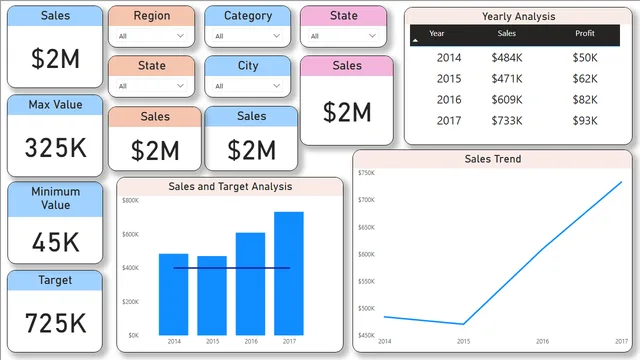This screenshot has width=640, height=360.
Task: Open the City slicer dropdown
Action: pyautogui.click(x=248, y=86)
